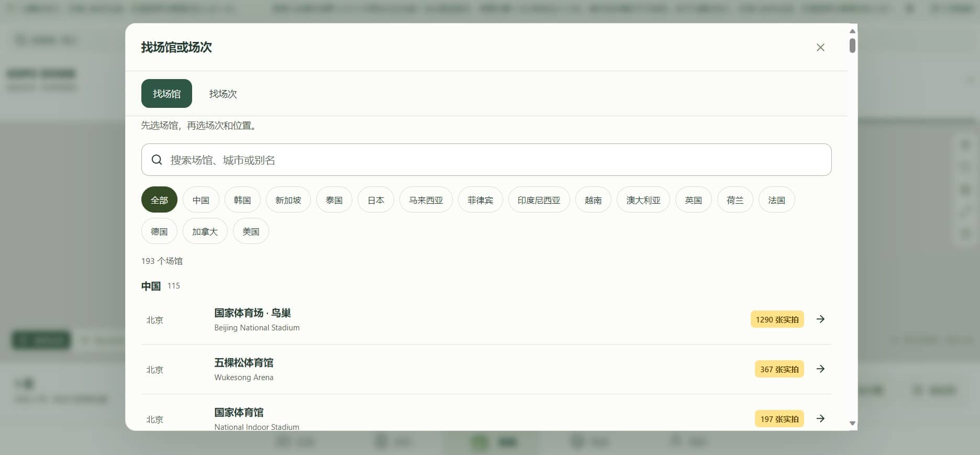Screen dimensions: 980x455
Task: Filter venues by 日本
Action: [376, 200]
